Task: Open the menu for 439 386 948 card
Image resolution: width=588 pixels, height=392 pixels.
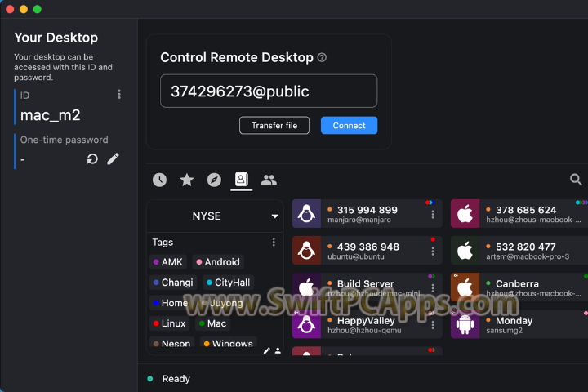Action: [x=433, y=251]
